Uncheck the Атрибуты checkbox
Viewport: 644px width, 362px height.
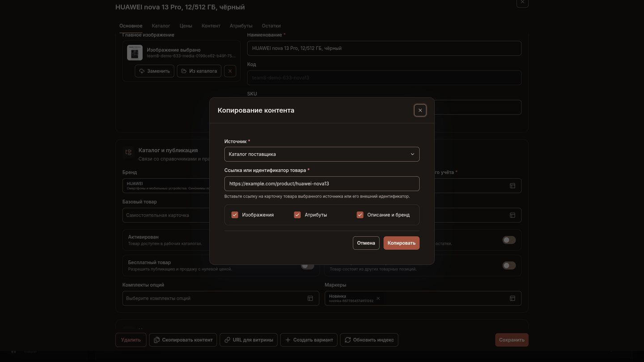(297, 215)
